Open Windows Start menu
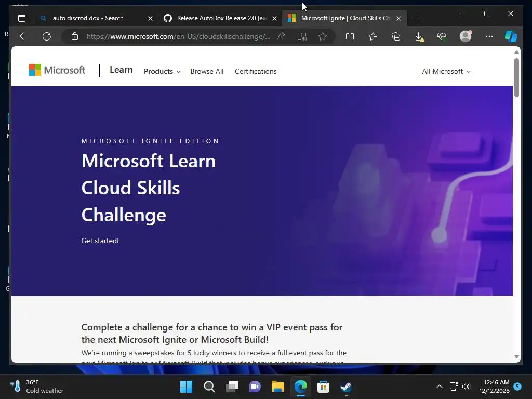 tap(187, 387)
